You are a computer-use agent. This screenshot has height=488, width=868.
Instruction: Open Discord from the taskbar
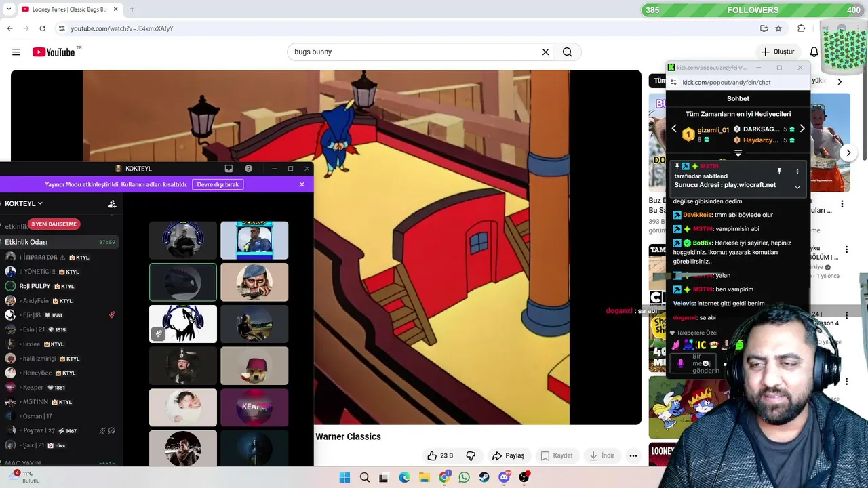coord(504,477)
